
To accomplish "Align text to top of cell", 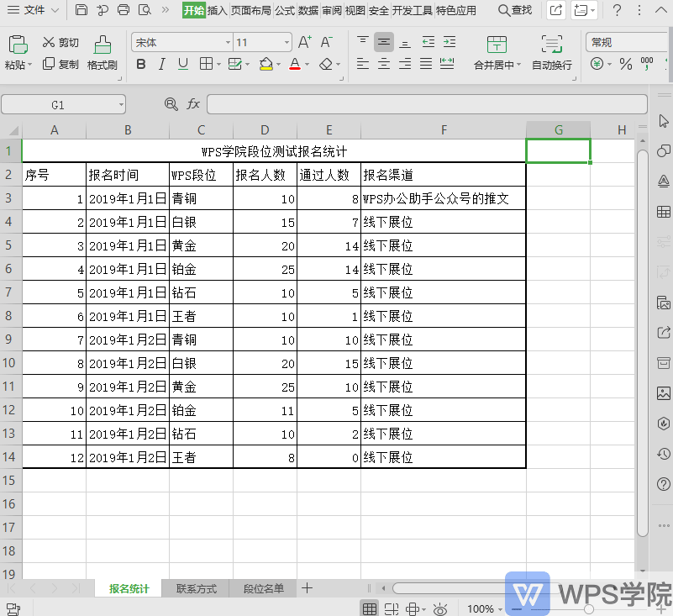I will point(363,42).
